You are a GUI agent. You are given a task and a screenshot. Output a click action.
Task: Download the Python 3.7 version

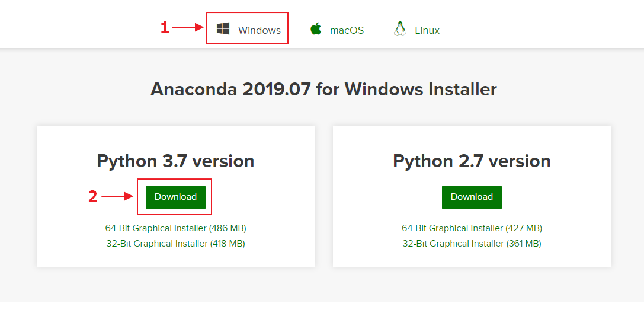click(x=175, y=197)
